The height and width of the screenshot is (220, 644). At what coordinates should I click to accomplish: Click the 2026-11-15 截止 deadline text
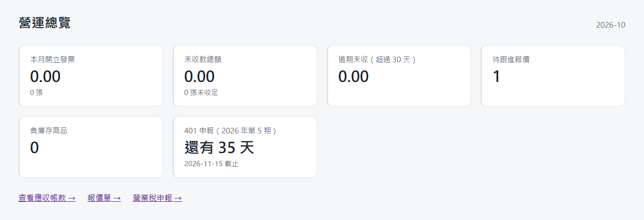pos(211,163)
